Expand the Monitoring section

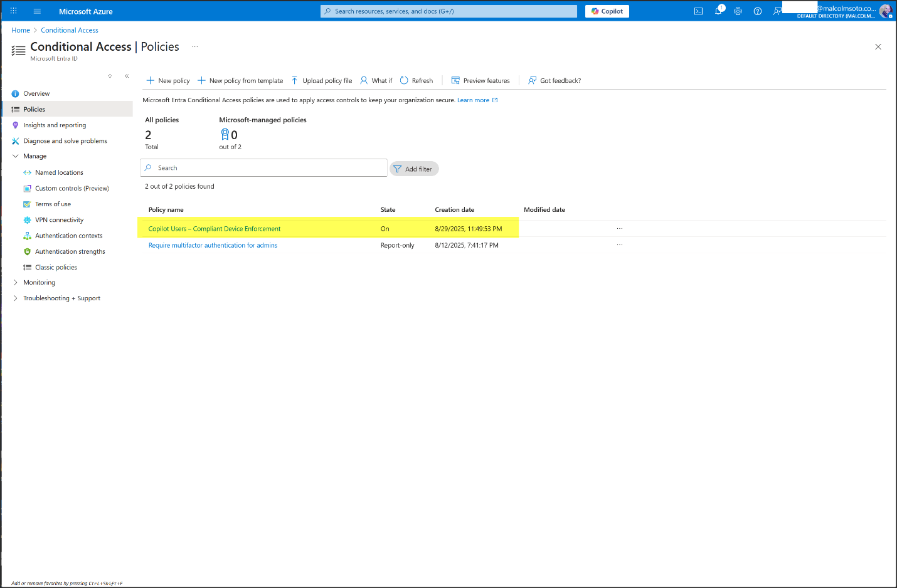[16, 283]
